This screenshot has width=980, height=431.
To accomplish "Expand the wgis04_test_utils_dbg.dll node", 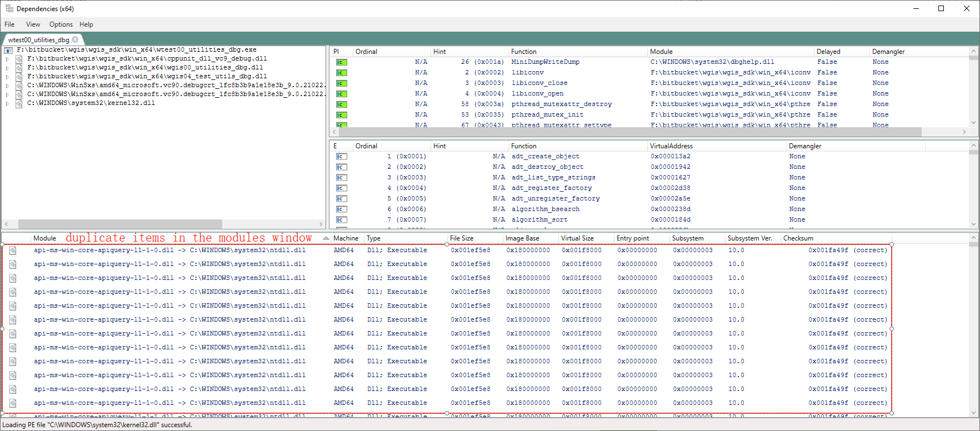I will tap(7, 77).
